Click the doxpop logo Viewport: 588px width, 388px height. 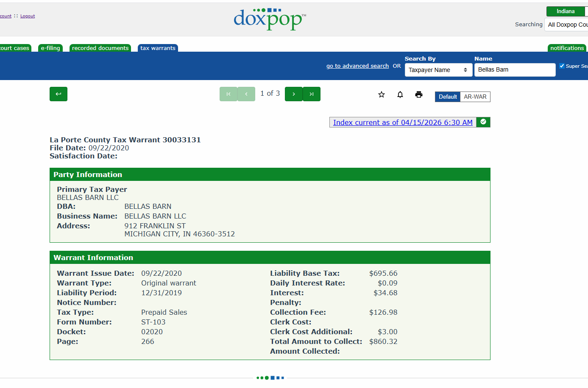(x=270, y=19)
